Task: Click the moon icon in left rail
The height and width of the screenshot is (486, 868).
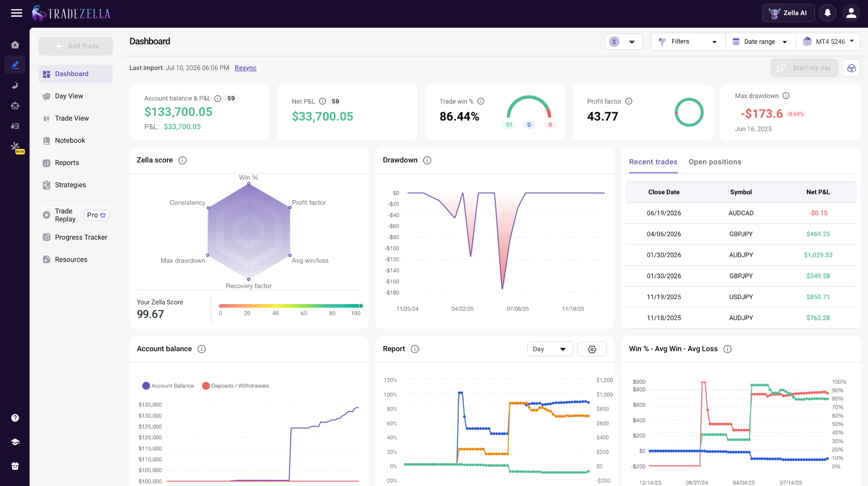Action: (15, 86)
